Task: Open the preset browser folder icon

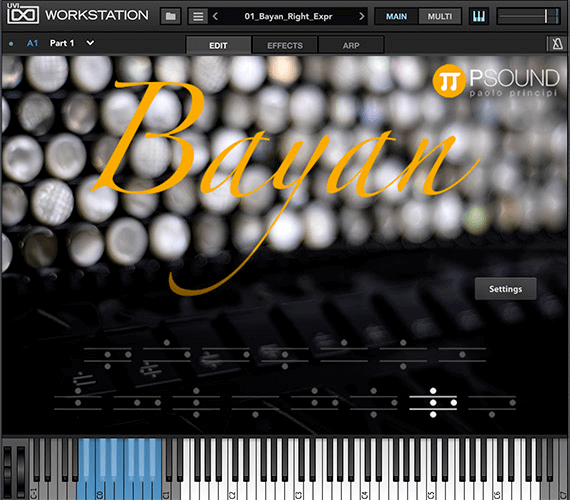Action: (x=170, y=16)
